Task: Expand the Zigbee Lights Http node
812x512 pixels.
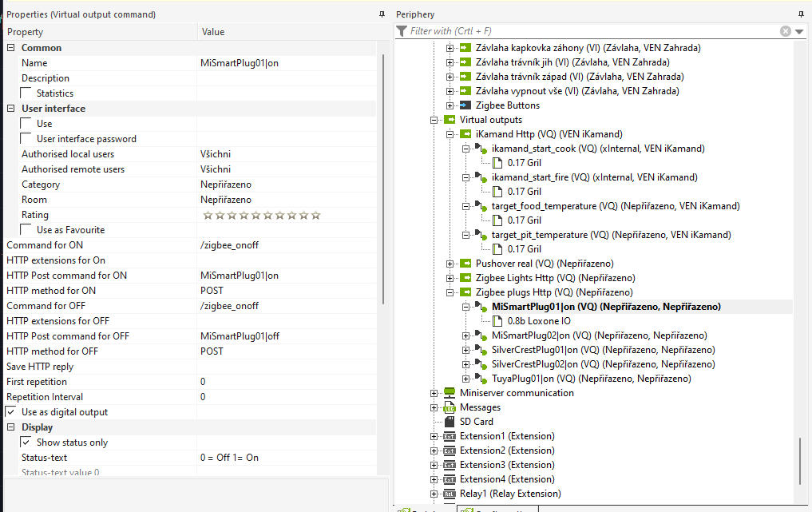Action: (450, 278)
